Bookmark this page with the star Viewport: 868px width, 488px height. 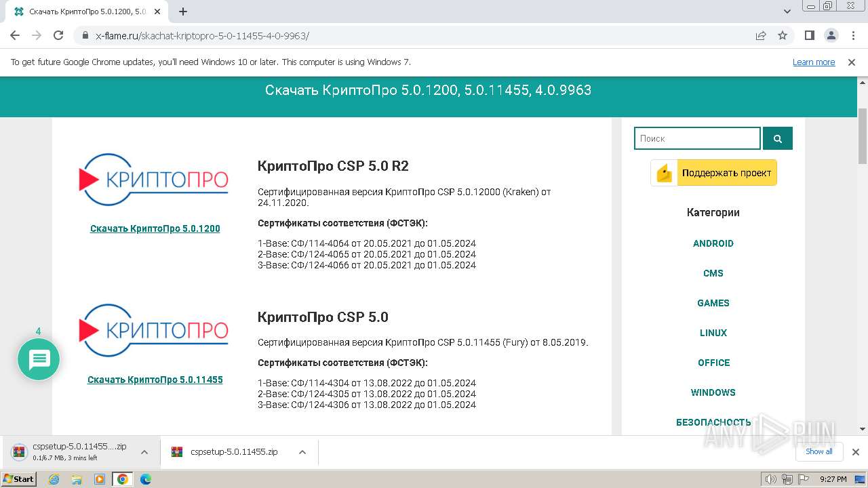tap(783, 35)
